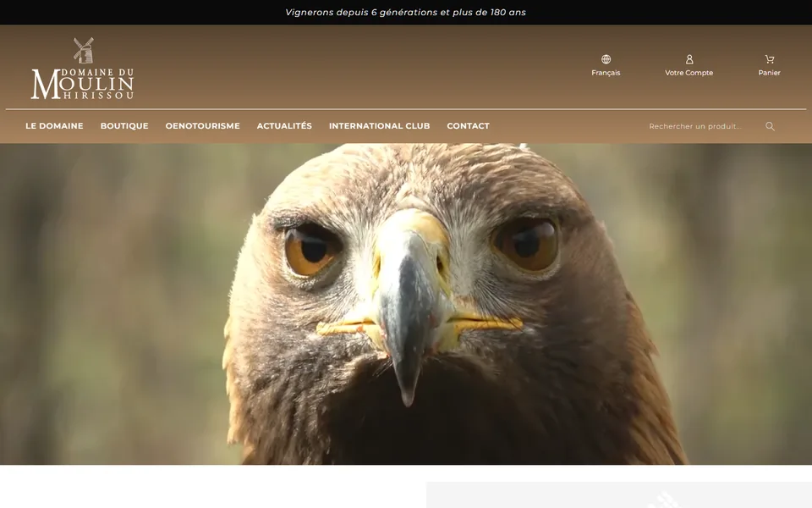Focus the Rechercher un produit search field
812x508 pixels.
pyautogui.click(x=703, y=126)
